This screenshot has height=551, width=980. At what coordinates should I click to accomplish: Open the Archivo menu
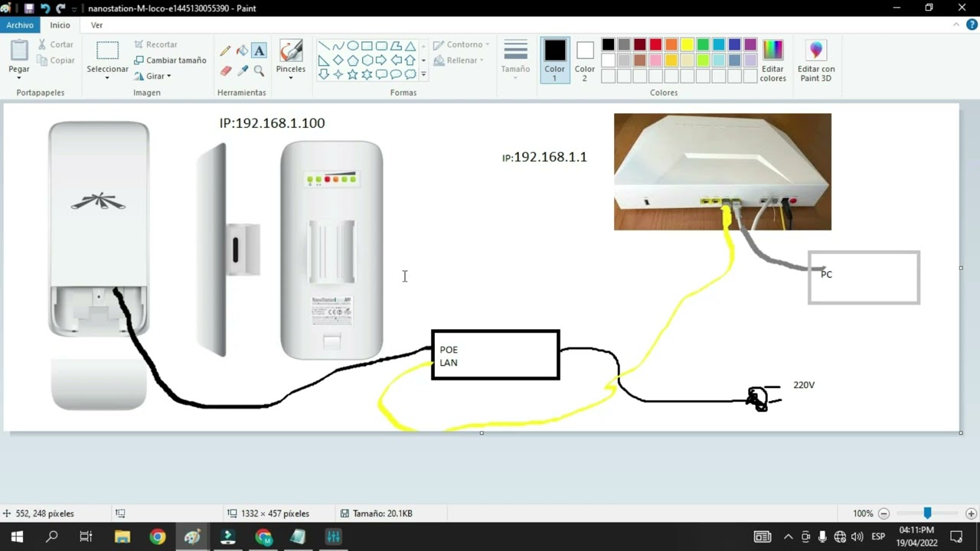click(20, 25)
